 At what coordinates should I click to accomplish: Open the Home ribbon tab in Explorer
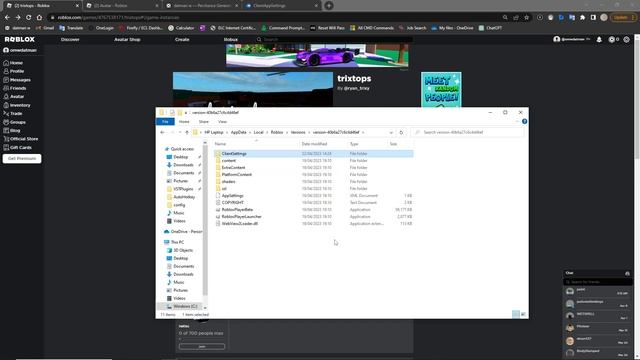pos(184,122)
